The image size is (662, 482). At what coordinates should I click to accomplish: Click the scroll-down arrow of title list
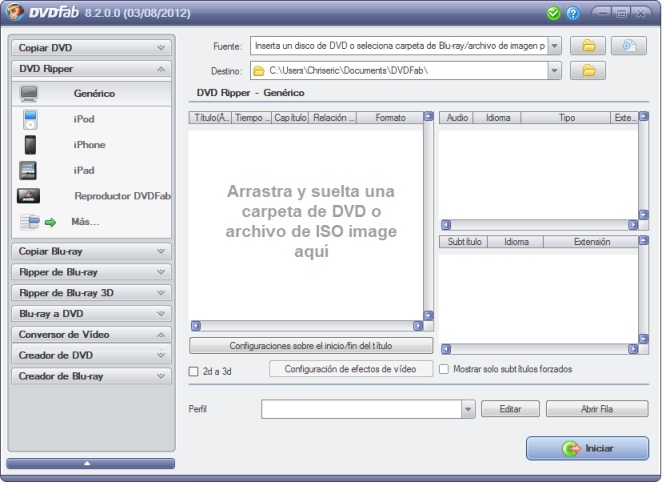[x=428, y=315]
